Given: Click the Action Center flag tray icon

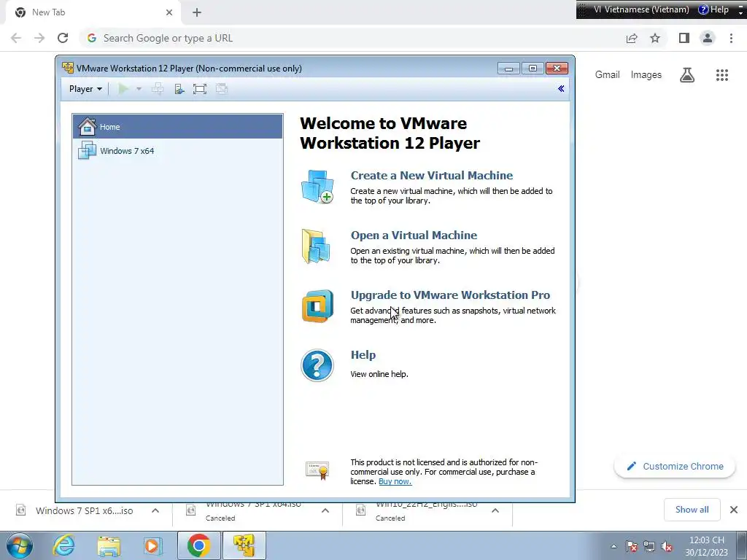Looking at the screenshot, I should click(632, 547).
